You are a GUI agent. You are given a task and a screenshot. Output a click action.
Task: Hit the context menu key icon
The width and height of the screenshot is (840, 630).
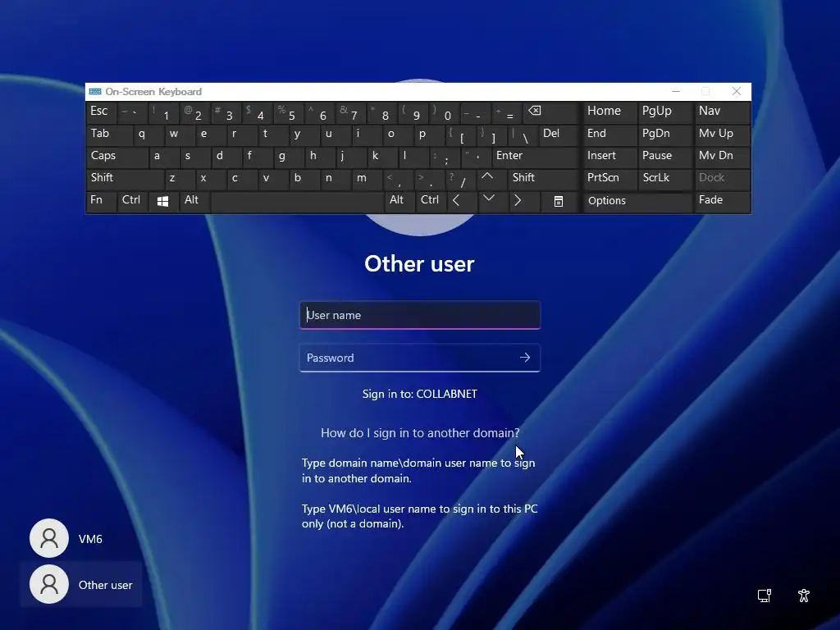(x=558, y=202)
